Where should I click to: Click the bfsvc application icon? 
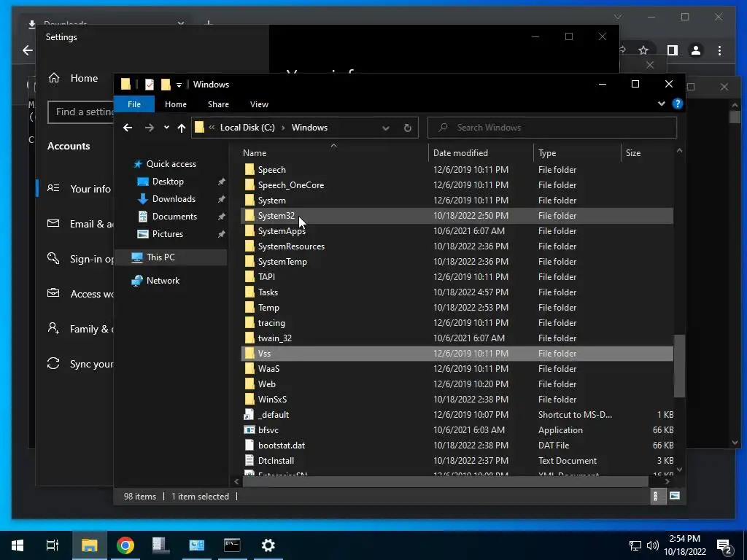pyautogui.click(x=249, y=430)
